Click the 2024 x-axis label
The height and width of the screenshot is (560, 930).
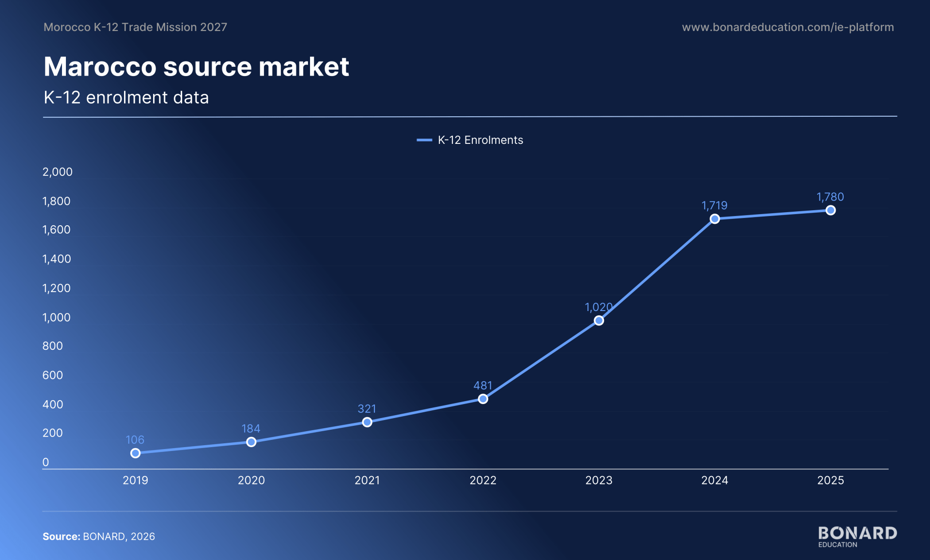click(x=714, y=480)
